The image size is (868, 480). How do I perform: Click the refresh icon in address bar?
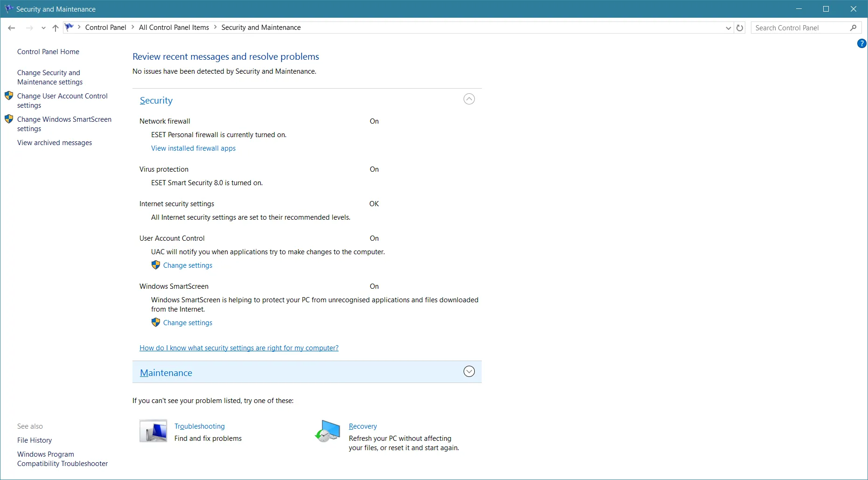click(740, 28)
